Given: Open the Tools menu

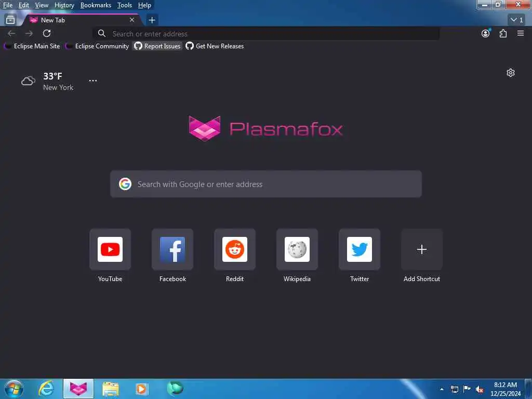Looking at the screenshot, I should 125,5.
